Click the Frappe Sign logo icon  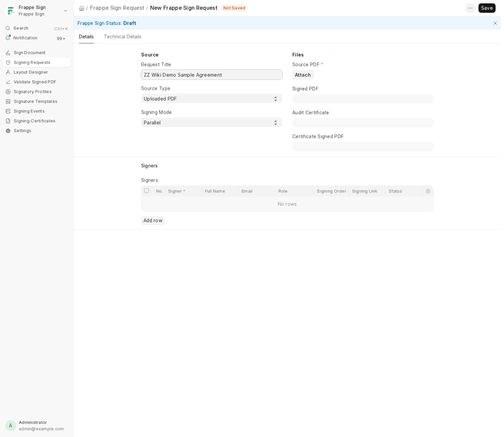(11, 11)
